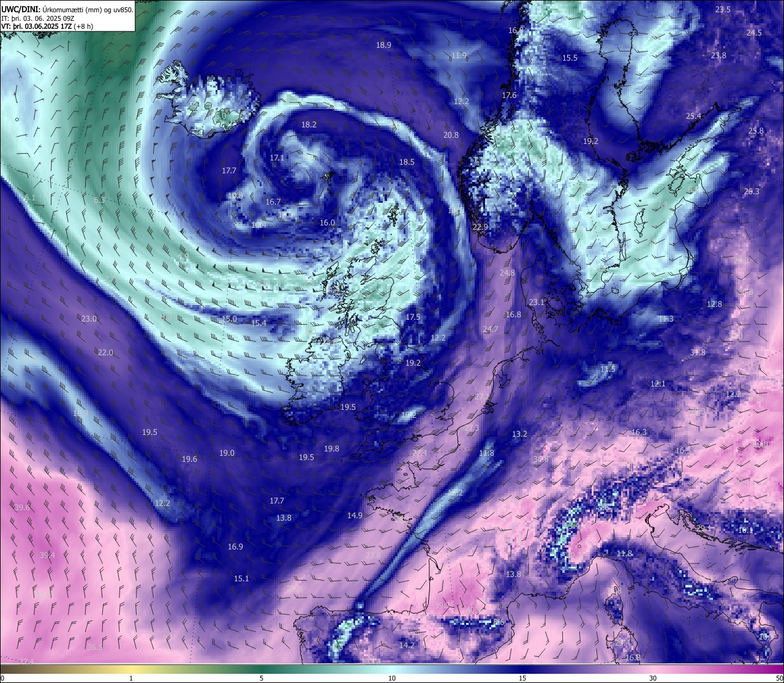The height and width of the screenshot is (683, 784).
Task: Click the 12.1 value label
Action: pos(657,383)
